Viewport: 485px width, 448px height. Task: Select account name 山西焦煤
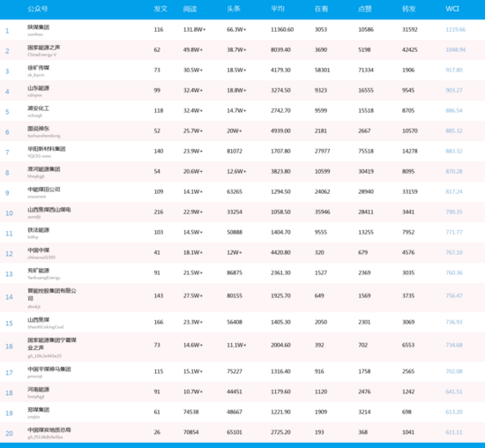pyautogui.click(x=38, y=319)
